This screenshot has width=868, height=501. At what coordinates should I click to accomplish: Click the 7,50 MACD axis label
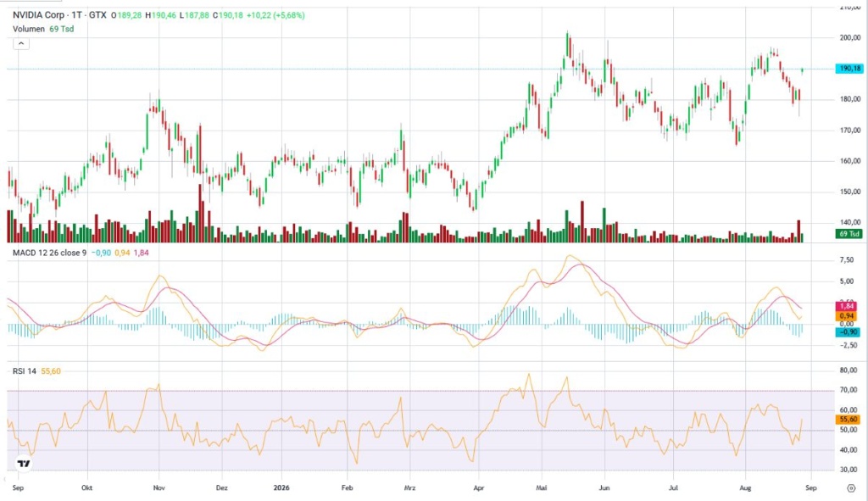847,260
